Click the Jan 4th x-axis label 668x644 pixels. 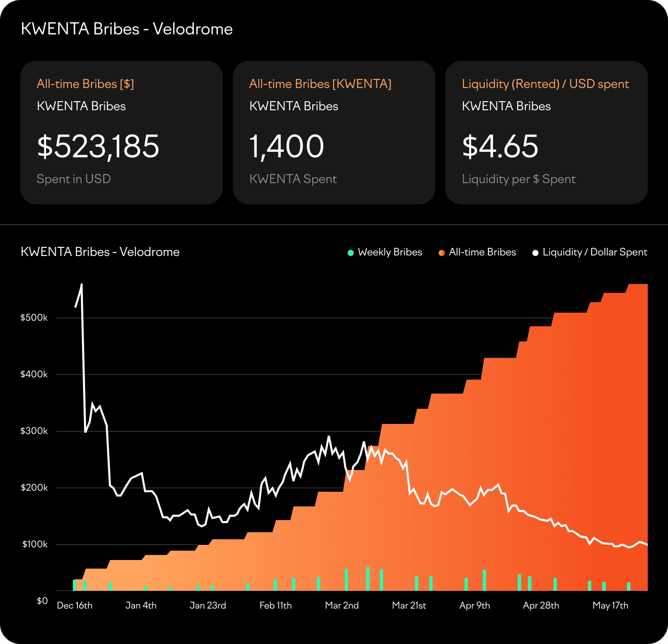[x=141, y=606]
